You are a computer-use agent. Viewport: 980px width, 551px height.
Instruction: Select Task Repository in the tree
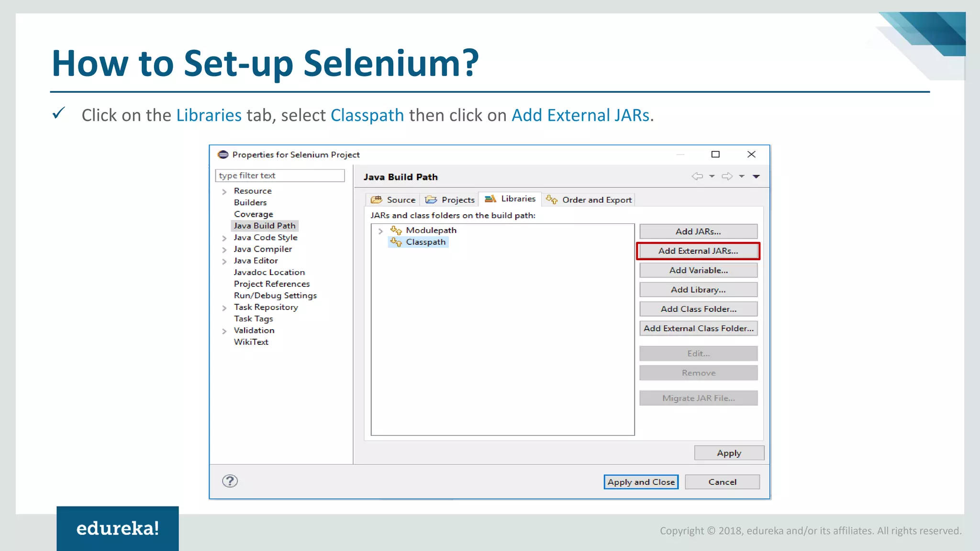pyautogui.click(x=266, y=307)
